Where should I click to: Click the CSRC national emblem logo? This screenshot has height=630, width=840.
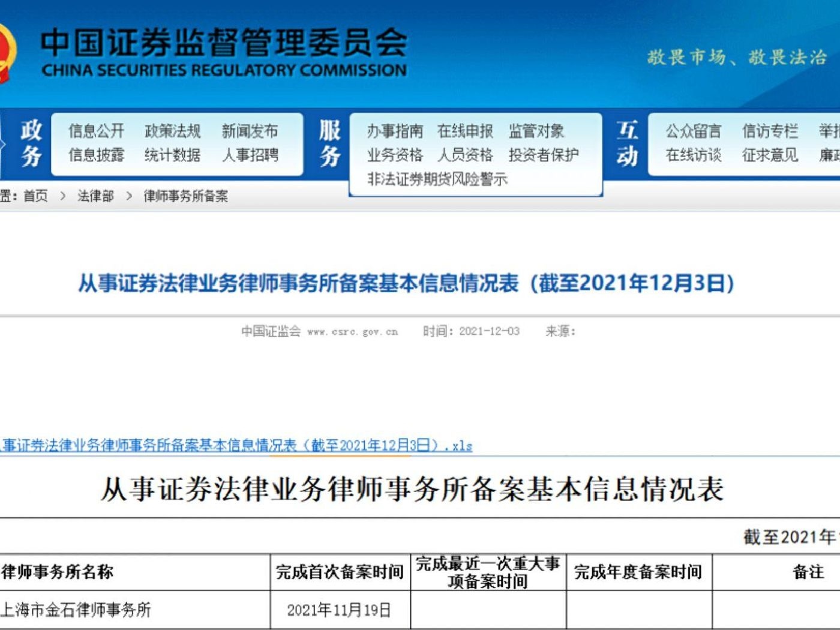coord(7,53)
